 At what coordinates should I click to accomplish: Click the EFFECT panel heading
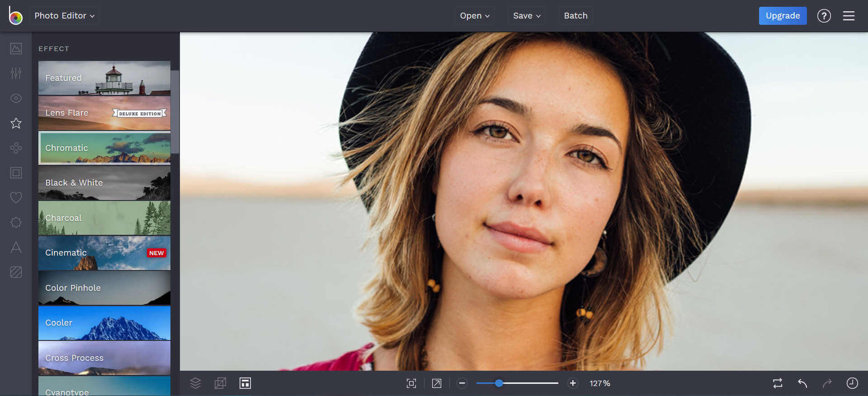click(54, 49)
